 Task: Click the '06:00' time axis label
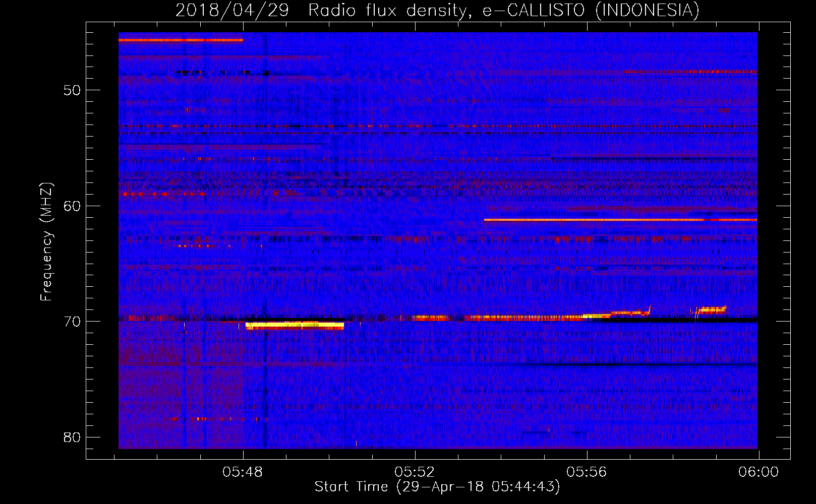tap(759, 472)
